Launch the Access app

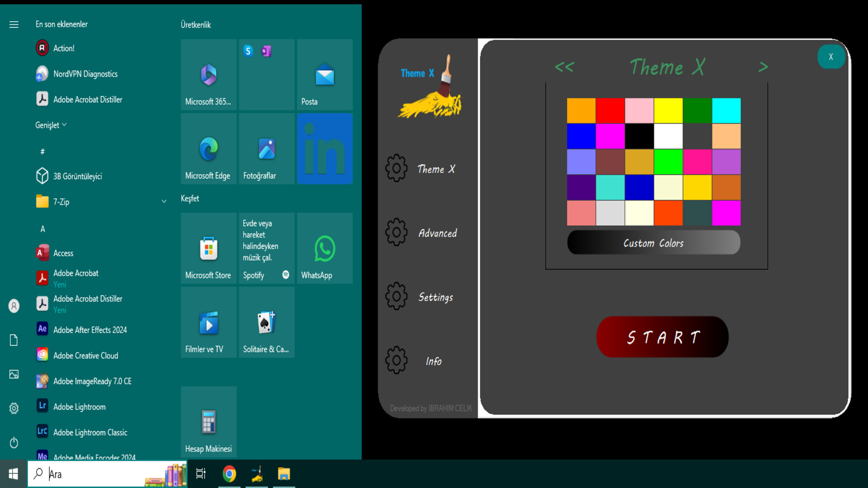pos(101,253)
